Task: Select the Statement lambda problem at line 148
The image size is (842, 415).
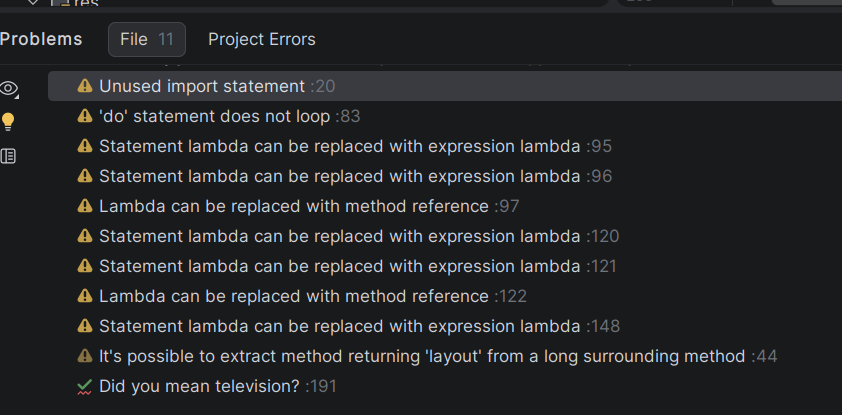Action: 339,327
